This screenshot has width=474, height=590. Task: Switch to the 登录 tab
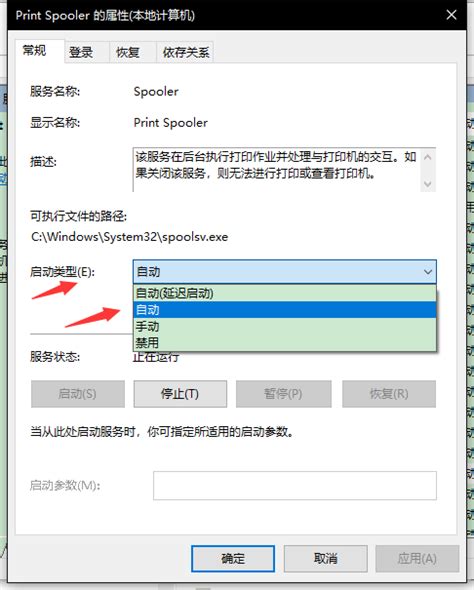pyautogui.click(x=81, y=52)
